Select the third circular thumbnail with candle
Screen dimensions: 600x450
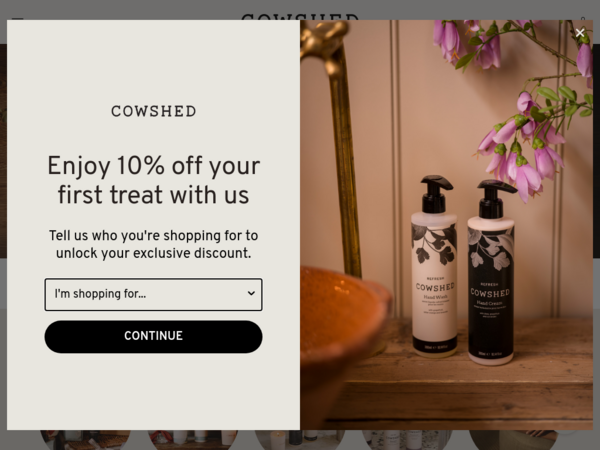pos(300,440)
